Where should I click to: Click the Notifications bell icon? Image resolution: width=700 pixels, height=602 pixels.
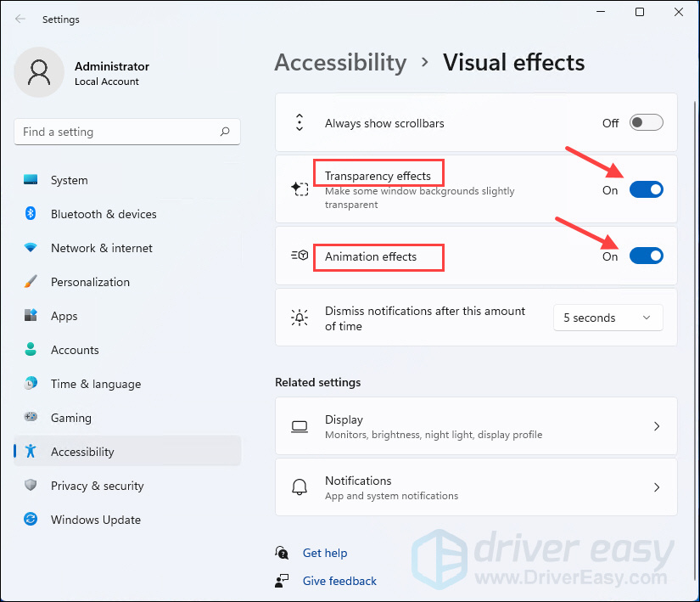coord(300,487)
